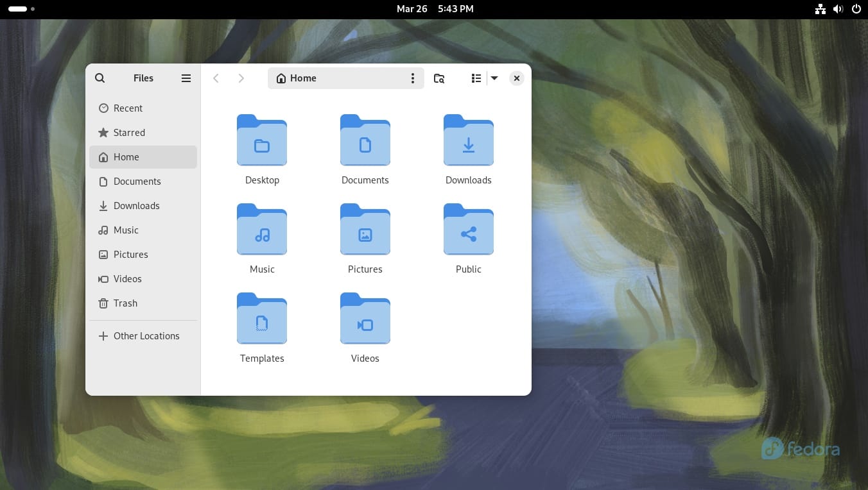Open the Templates folder thumbnail
868x490 pixels.
click(x=262, y=318)
